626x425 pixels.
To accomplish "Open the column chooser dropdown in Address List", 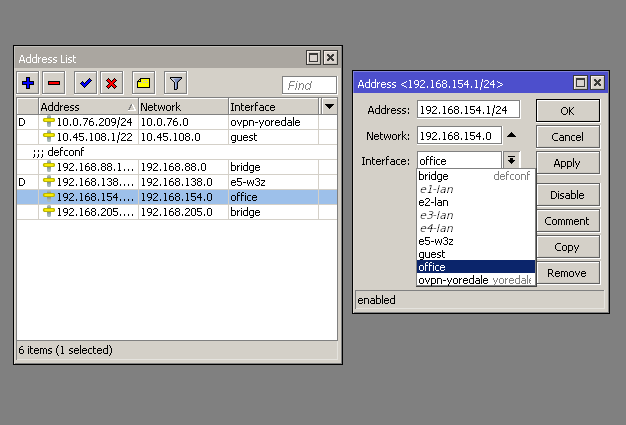I will 329,107.
